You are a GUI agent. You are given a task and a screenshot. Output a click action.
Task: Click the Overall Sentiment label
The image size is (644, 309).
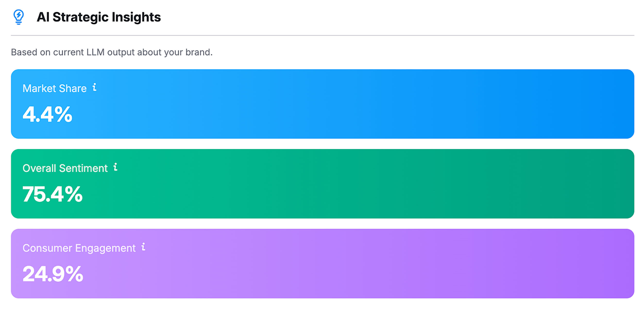(65, 168)
